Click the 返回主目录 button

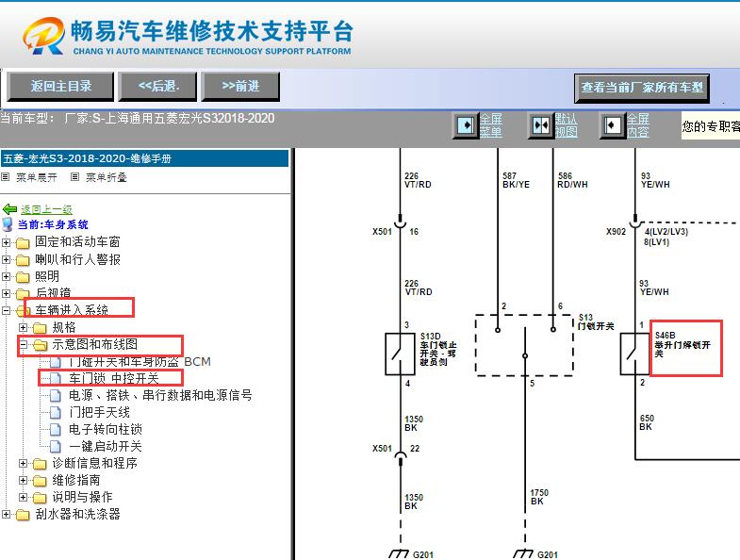(60, 87)
